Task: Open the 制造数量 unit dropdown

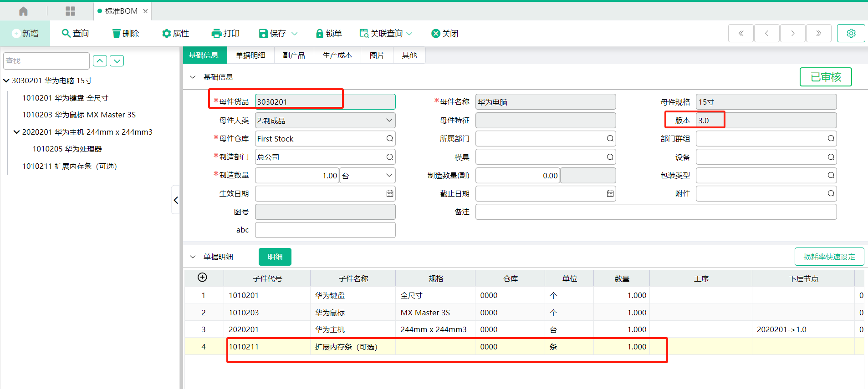Action: (389, 175)
